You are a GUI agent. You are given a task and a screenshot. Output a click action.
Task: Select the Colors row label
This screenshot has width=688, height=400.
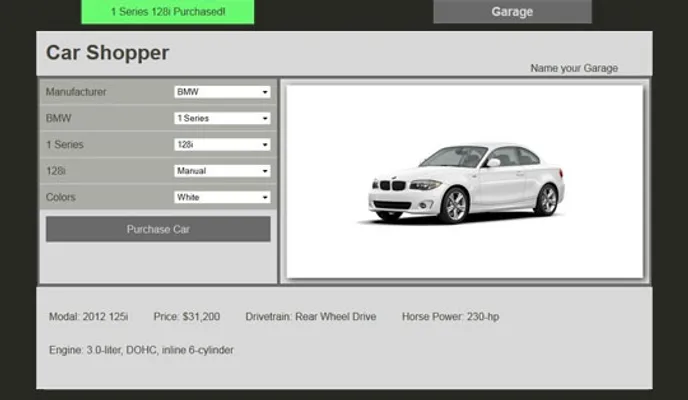tap(61, 198)
